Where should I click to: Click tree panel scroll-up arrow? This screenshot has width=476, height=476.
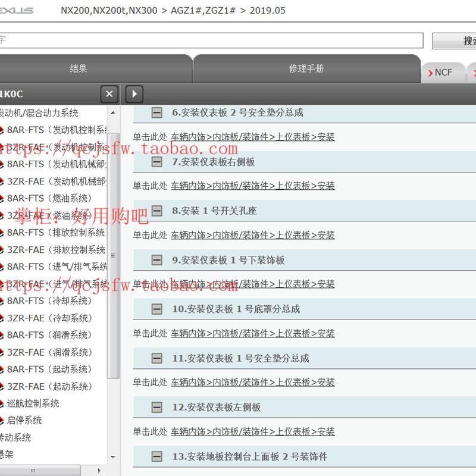[113, 112]
